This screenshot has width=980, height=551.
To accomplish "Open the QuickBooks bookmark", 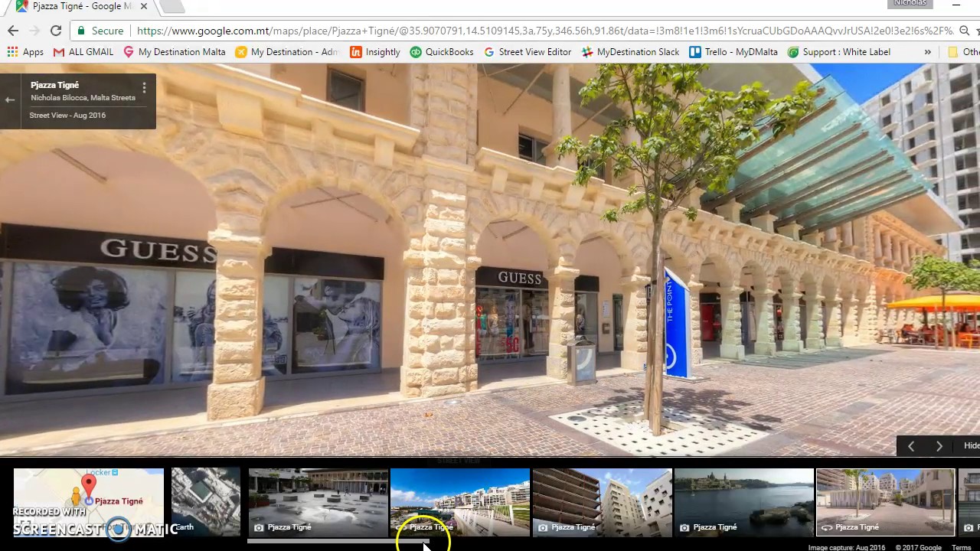I will point(442,52).
